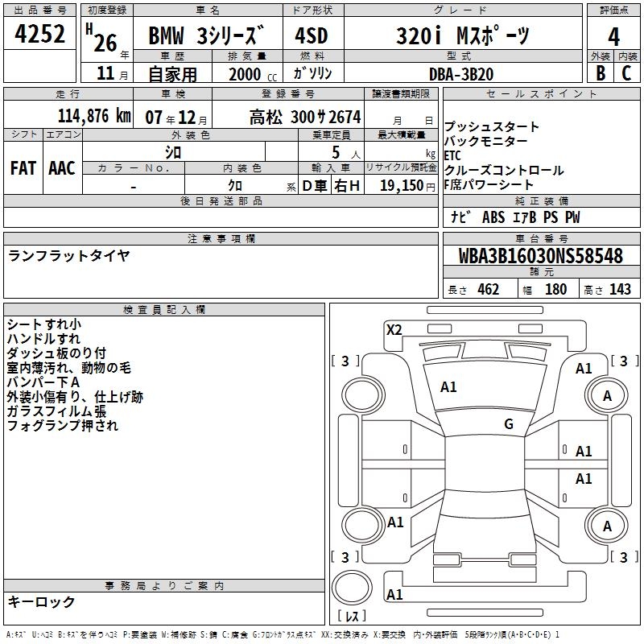Select interior grade C
The height and width of the screenshot is (644, 644).
(x=626, y=73)
